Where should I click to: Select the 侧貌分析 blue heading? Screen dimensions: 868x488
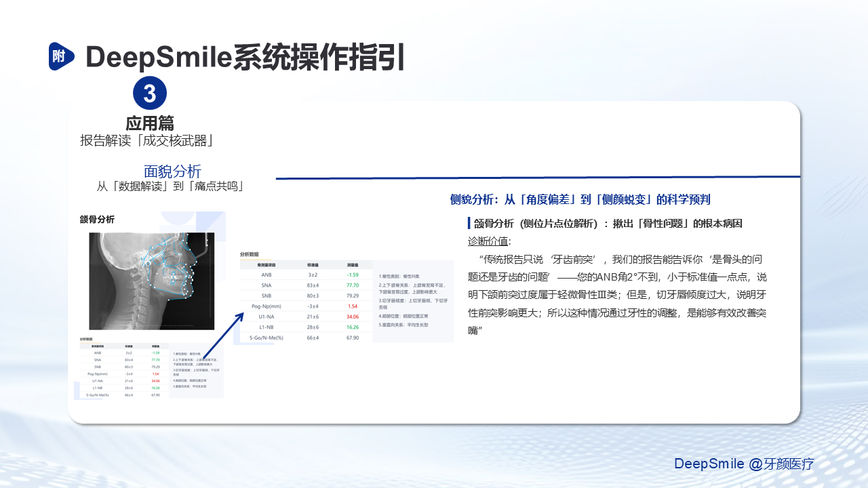point(580,199)
